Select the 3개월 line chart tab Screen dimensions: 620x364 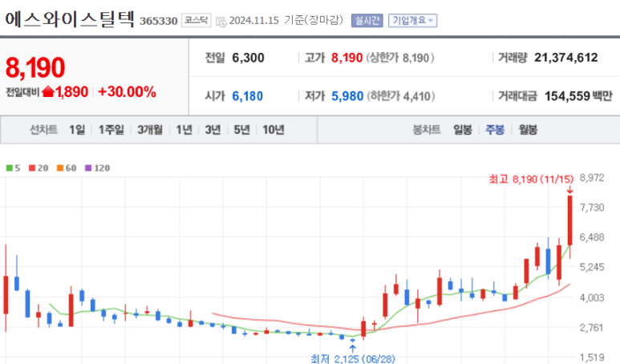[150, 130]
